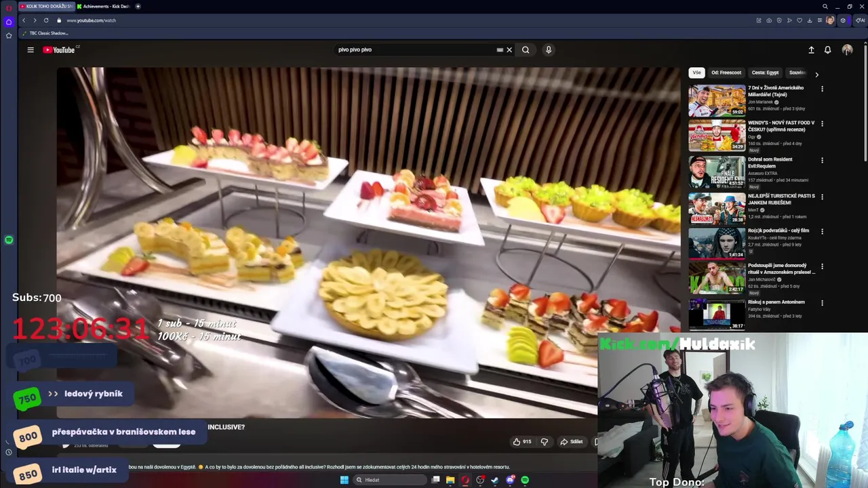Clear the YouTube search text

click(x=509, y=49)
